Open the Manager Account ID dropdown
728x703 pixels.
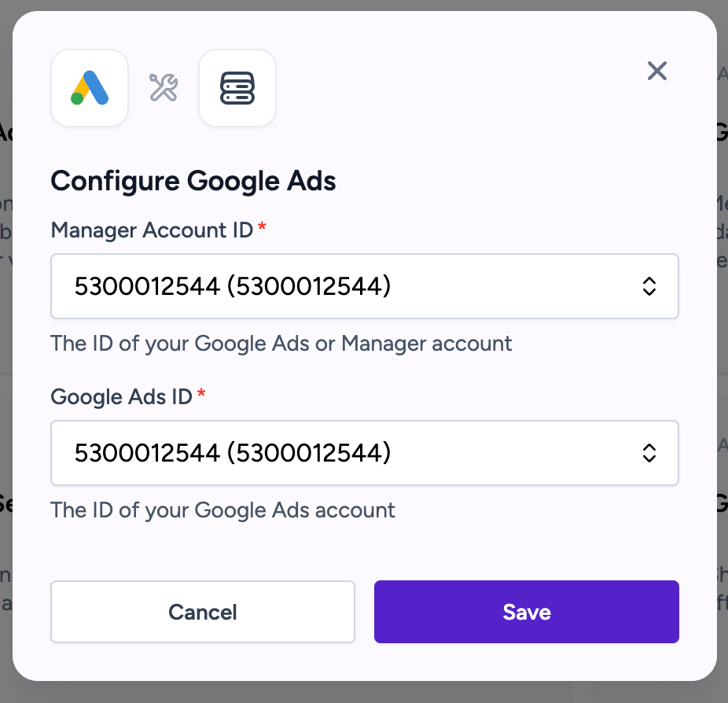[364, 286]
